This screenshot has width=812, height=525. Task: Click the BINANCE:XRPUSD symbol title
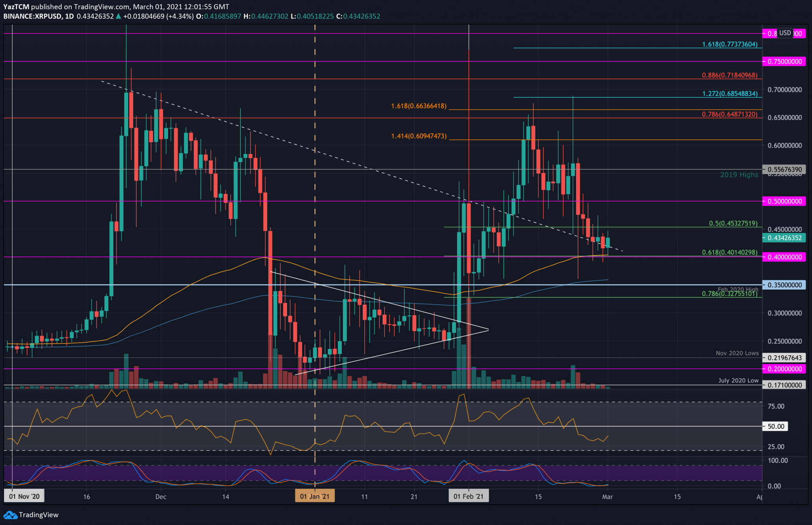click(33, 16)
